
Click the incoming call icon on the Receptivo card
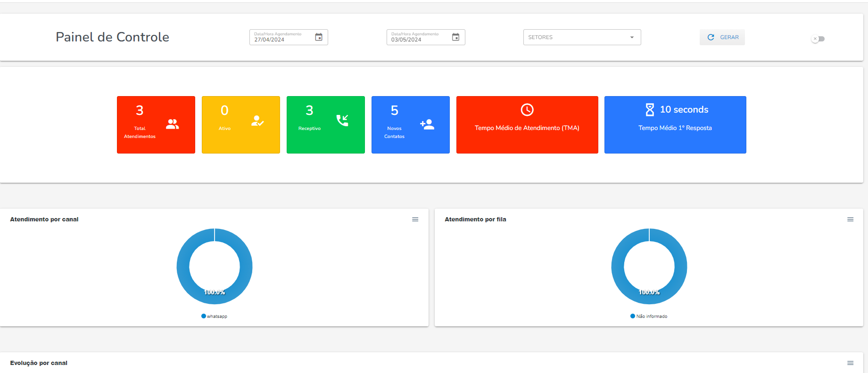pos(342,121)
